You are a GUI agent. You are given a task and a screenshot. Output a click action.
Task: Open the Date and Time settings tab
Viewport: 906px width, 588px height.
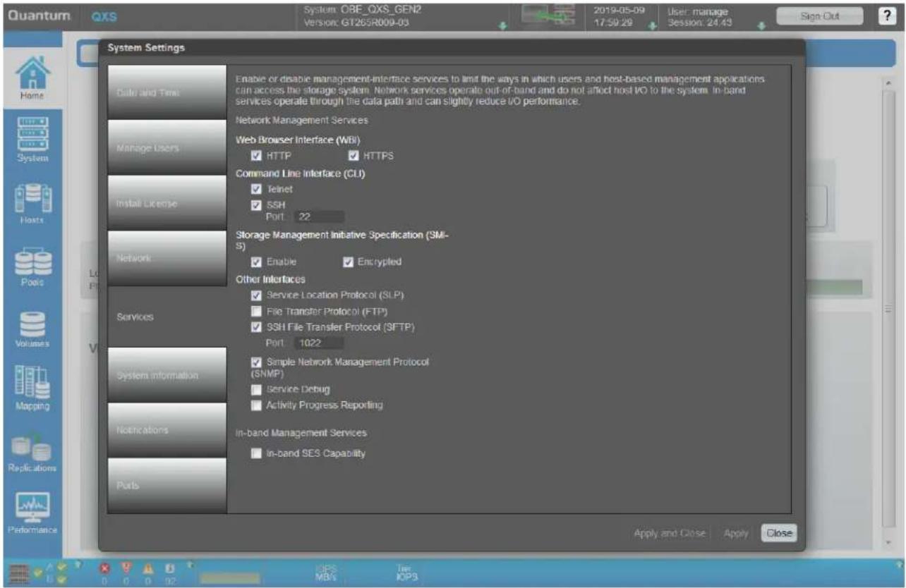tap(167, 92)
